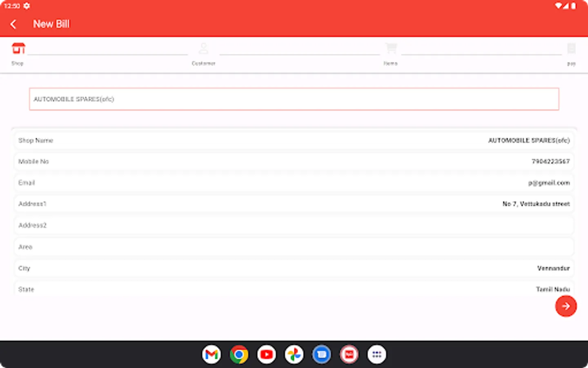588x368 pixels.
Task: Edit the Mobile No field
Action: click(294, 161)
